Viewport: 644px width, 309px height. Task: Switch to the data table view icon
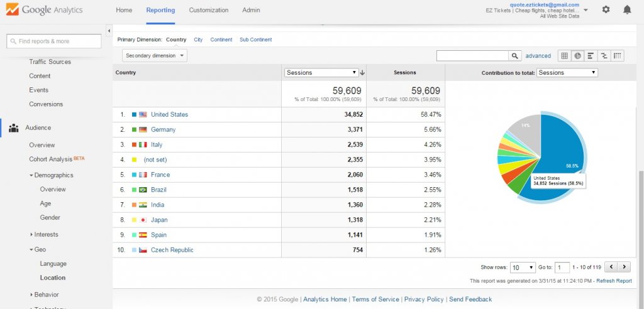click(564, 56)
